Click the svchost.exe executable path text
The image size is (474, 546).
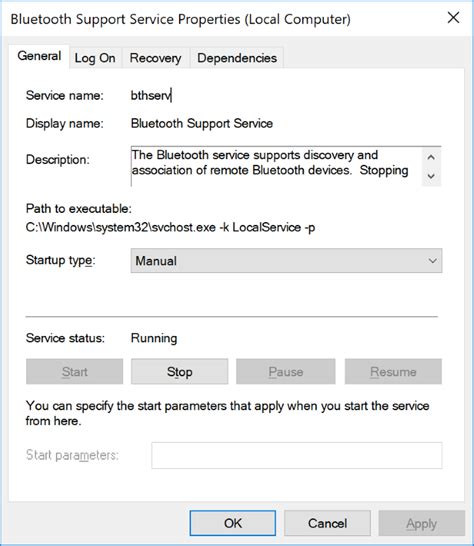tap(170, 227)
